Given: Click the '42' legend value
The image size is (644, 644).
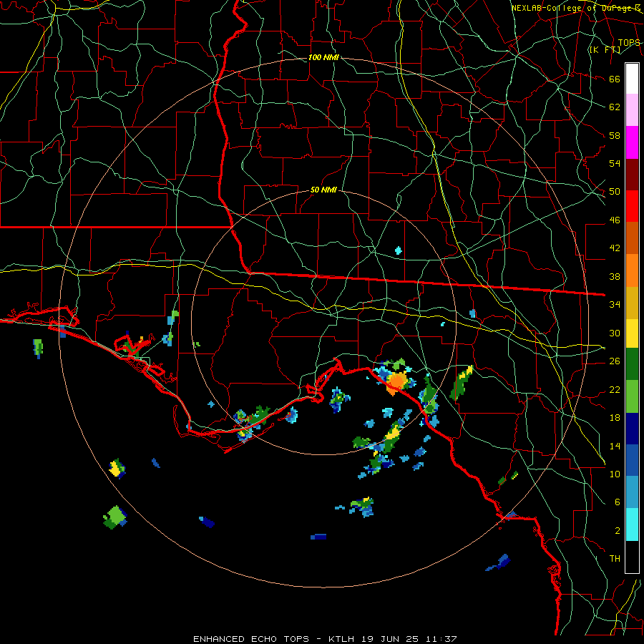Looking at the screenshot, I should [x=615, y=248].
